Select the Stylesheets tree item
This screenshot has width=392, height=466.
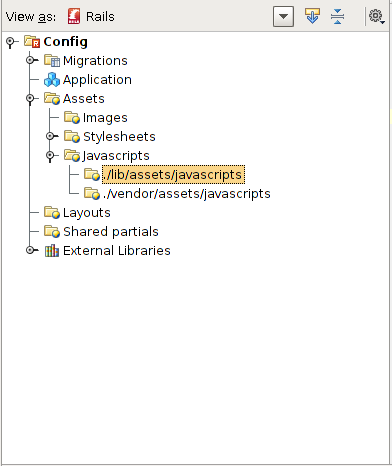coord(119,137)
